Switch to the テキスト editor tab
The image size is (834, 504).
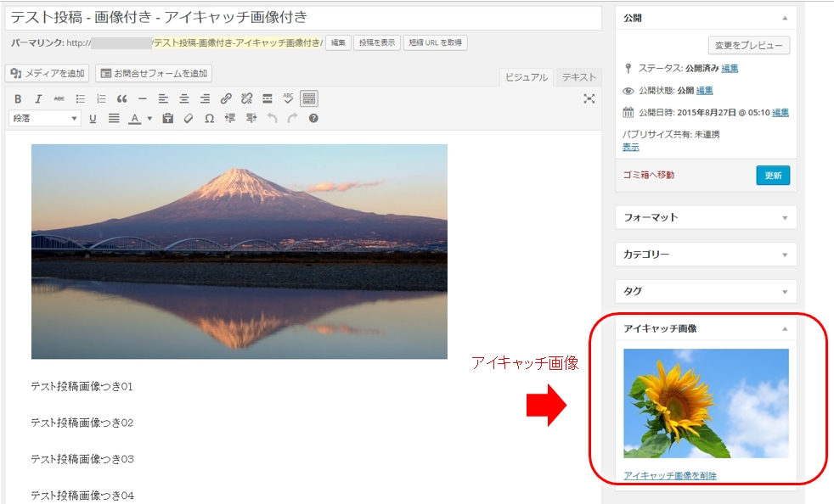coord(578,77)
